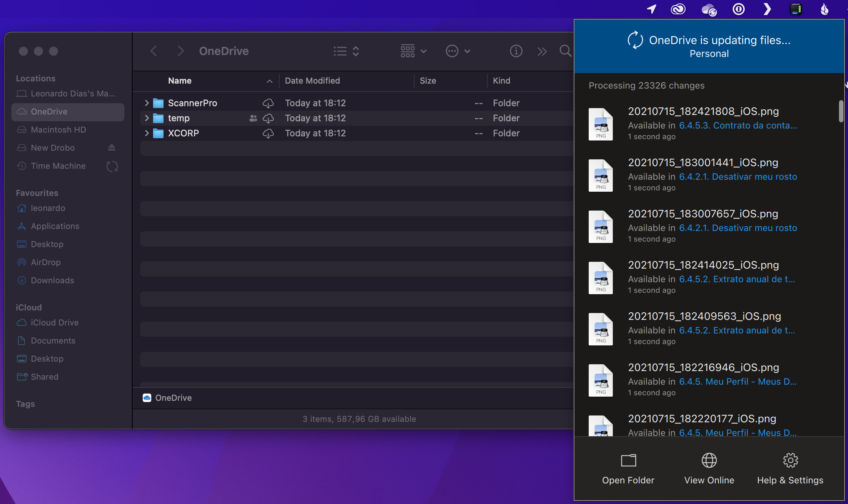848x504 pixels.
Task: Click the OneDrive cloud icon in menu bar
Action: [709, 9]
